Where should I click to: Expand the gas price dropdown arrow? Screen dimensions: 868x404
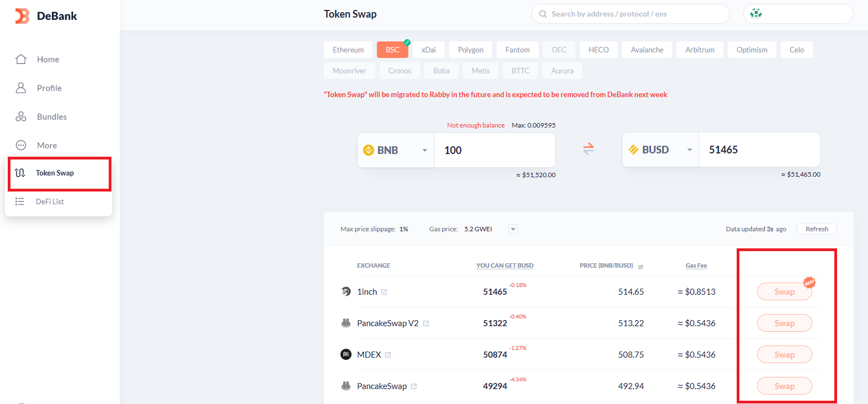(513, 229)
